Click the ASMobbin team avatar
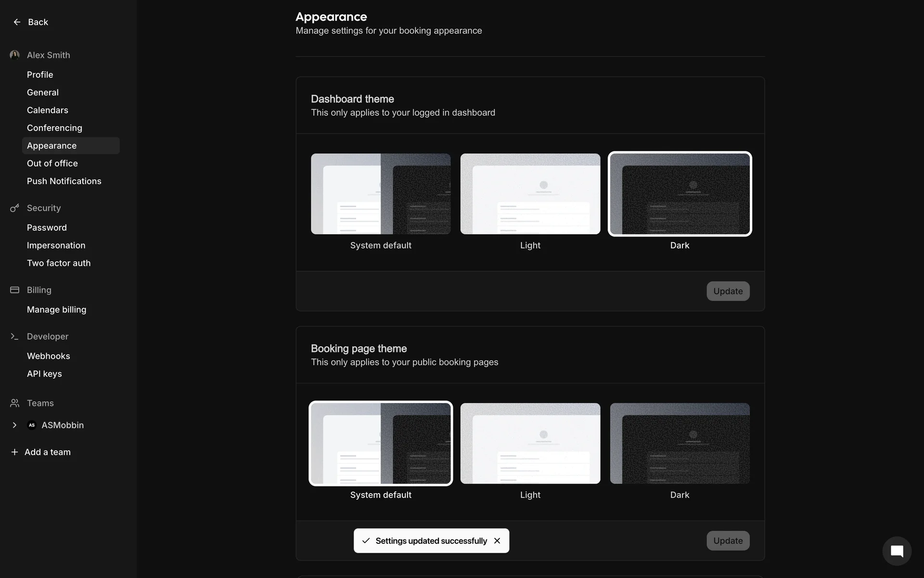Viewport: 924px width, 578px height. coord(32,425)
